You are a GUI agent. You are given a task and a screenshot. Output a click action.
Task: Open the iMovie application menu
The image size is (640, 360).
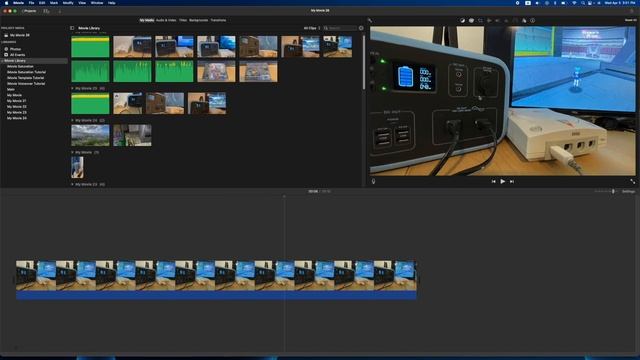pos(18,3)
